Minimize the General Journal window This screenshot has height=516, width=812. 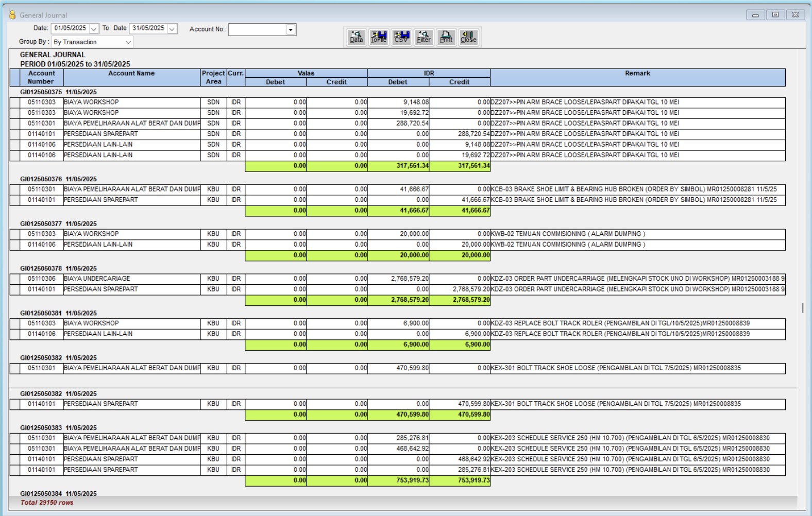click(755, 15)
